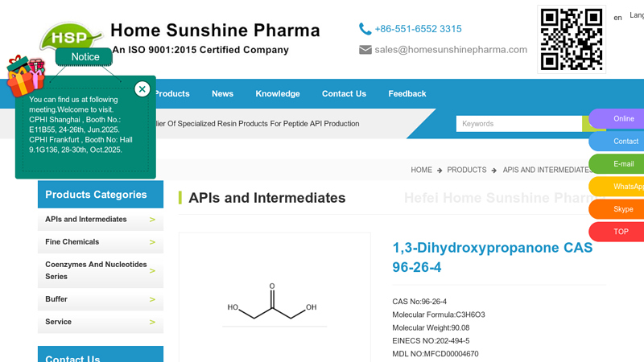644x362 pixels.
Task: Select APIs and Intermediates category
Action: pyautogui.click(x=86, y=219)
